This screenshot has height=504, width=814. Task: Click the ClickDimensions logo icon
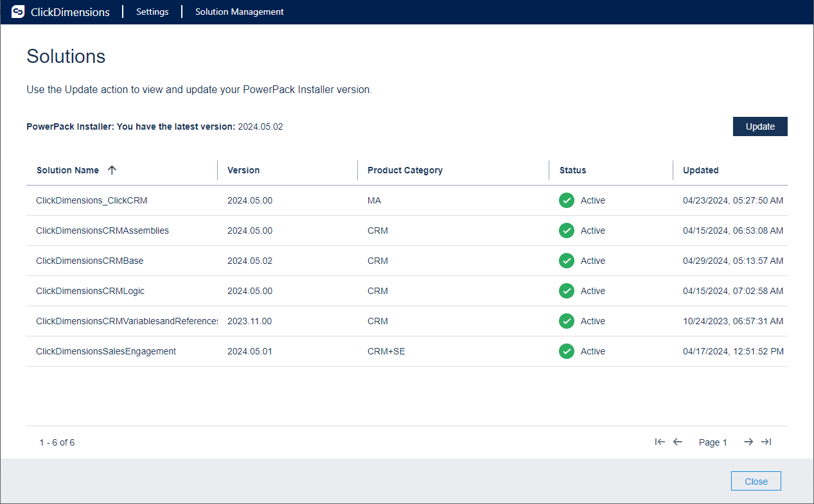[18, 12]
